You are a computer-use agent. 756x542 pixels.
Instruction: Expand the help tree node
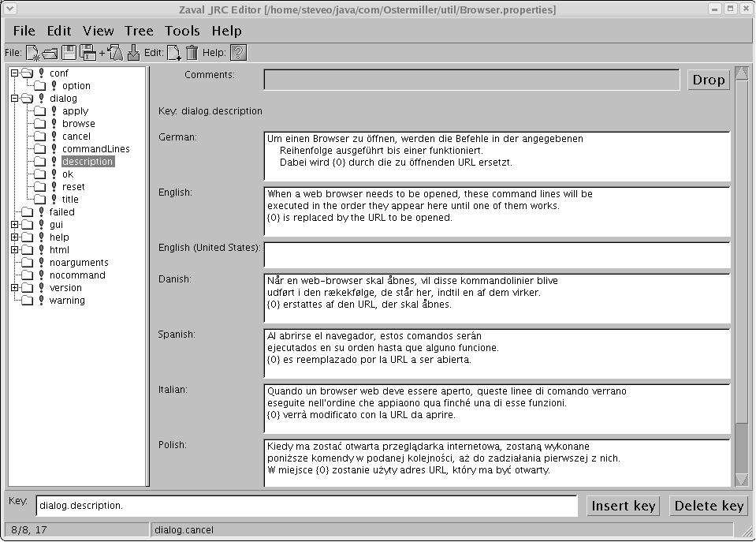click(14, 237)
